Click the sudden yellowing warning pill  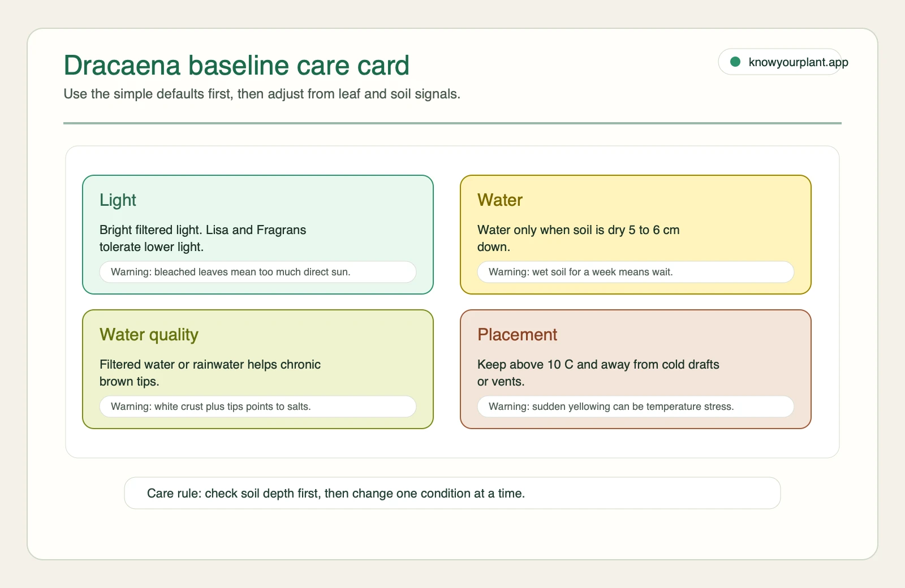636,407
